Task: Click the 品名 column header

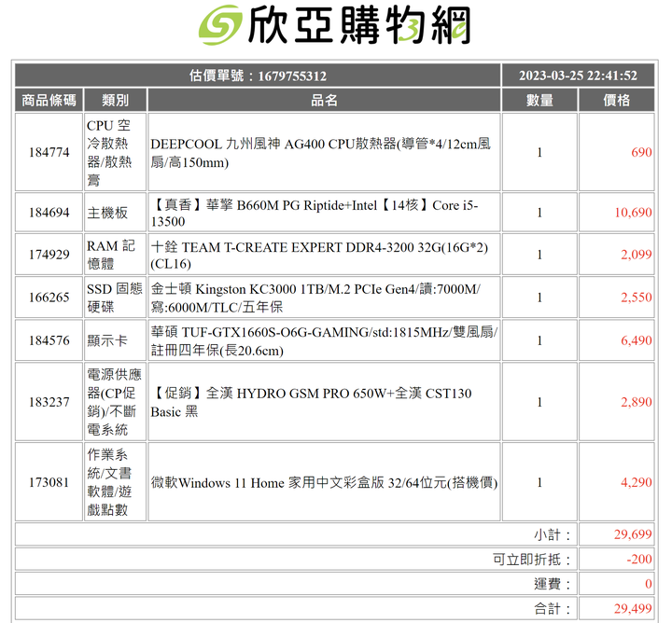Action: pyautogui.click(x=324, y=100)
